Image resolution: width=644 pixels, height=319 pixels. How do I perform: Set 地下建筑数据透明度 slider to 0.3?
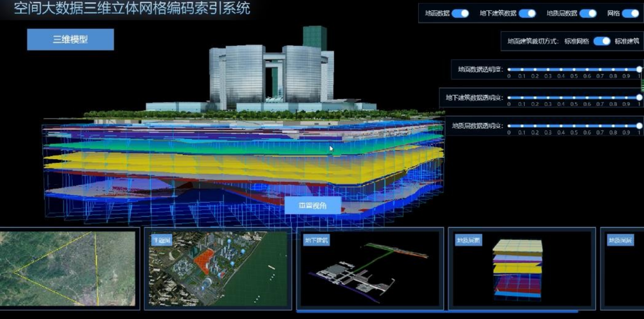pyautogui.click(x=548, y=98)
